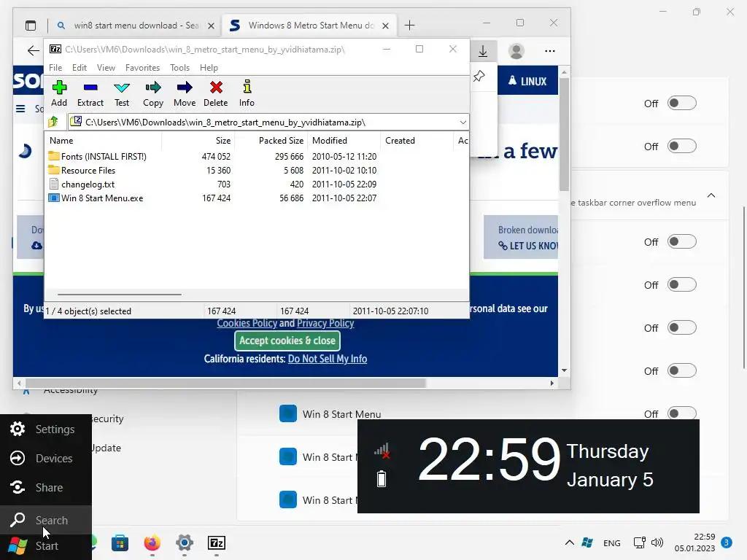Extract the archive using the Extract icon
The height and width of the screenshot is (560, 747).
click(x=90, y=93)
